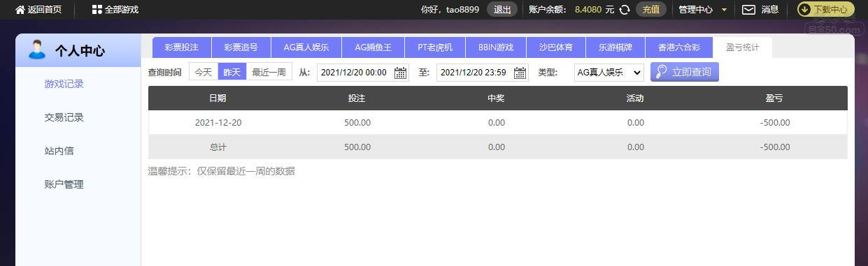This screenshot has height=266, width=868.
Task: Select the 最近一周 time range option
Action: (269, 72)
